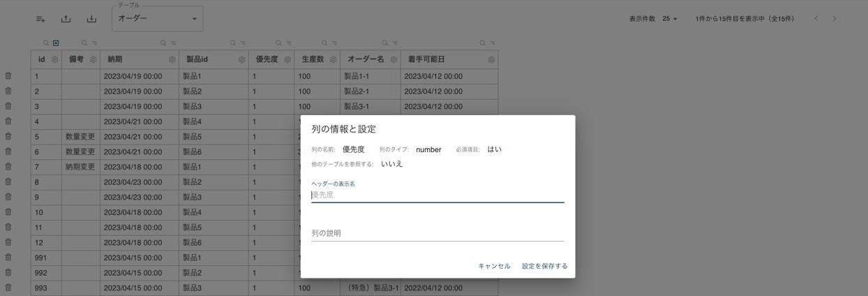Open the テーブル dropdown showing オーダー
The image size is (868, 296).
click(158, 19)
